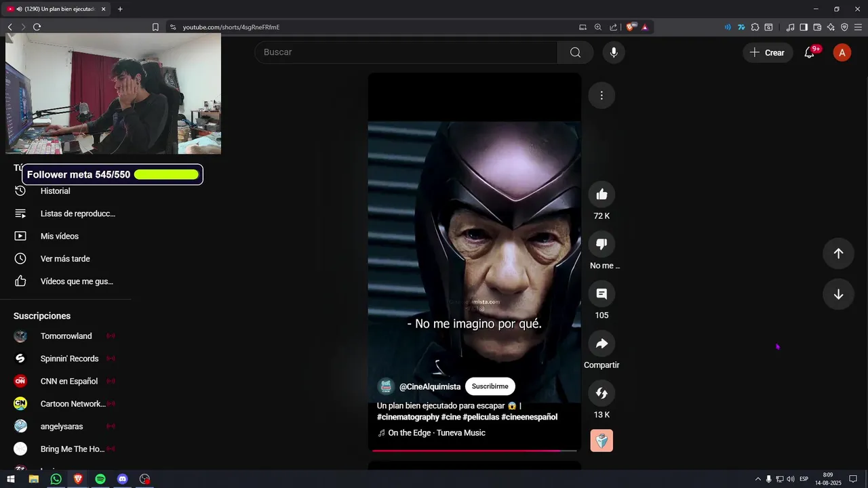Dislike the short via thumbs-down button
This screenshot has width=868, height=488.
pos(601,244)
